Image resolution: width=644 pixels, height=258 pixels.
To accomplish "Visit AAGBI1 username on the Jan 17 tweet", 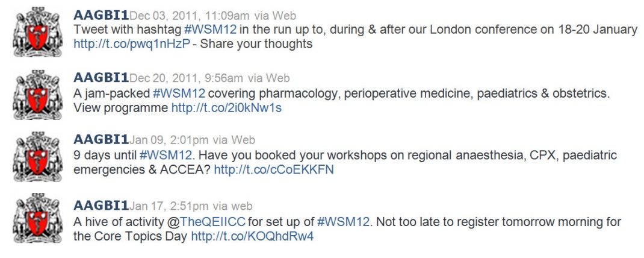I will (x=101, y=206).
